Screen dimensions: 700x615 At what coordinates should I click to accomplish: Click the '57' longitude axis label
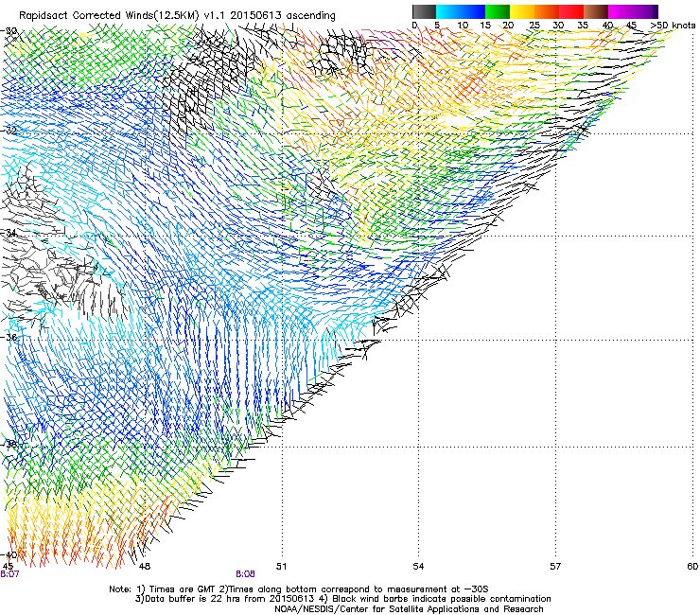coord(555,567)
